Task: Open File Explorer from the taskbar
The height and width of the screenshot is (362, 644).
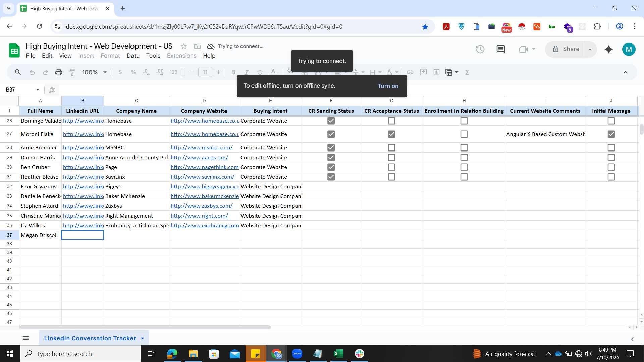Action: [193, 354]
